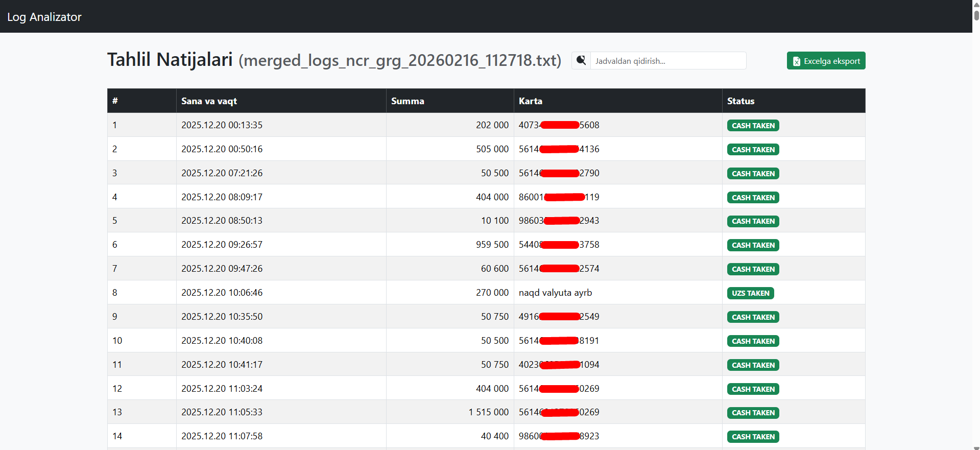Click the Status column header
980x450 pixels.
(740, 101)
